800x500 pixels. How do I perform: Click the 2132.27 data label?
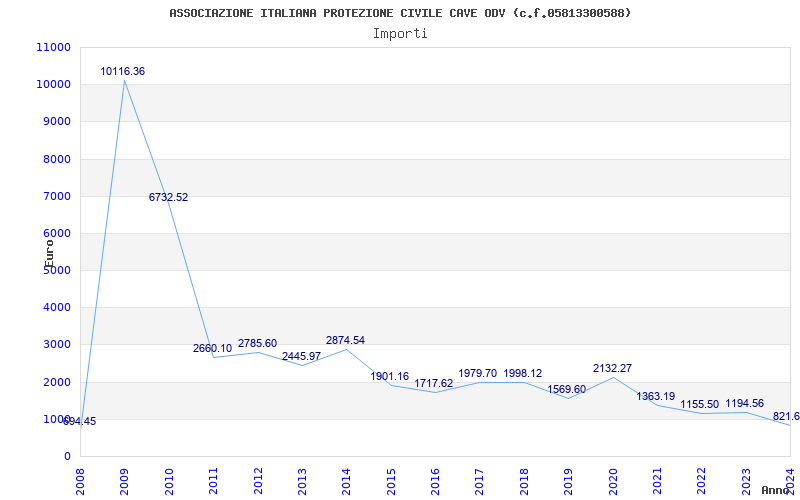click(612, 368)
